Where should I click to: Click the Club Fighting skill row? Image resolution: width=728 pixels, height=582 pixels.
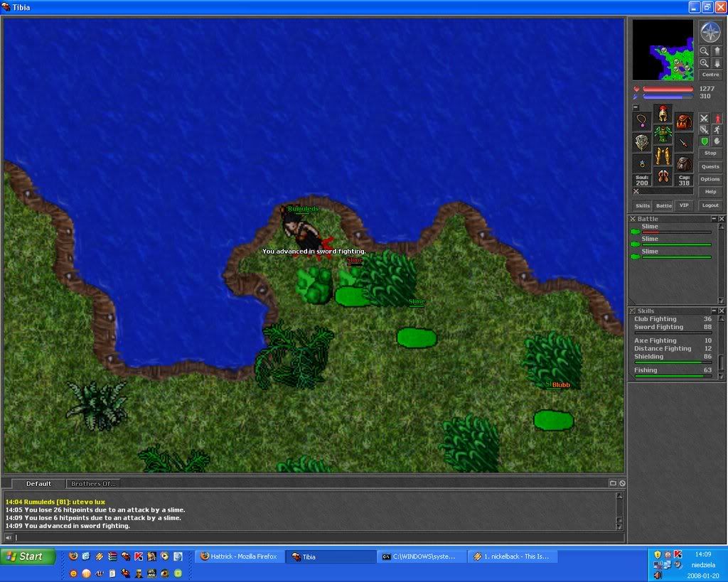(673, 319)
